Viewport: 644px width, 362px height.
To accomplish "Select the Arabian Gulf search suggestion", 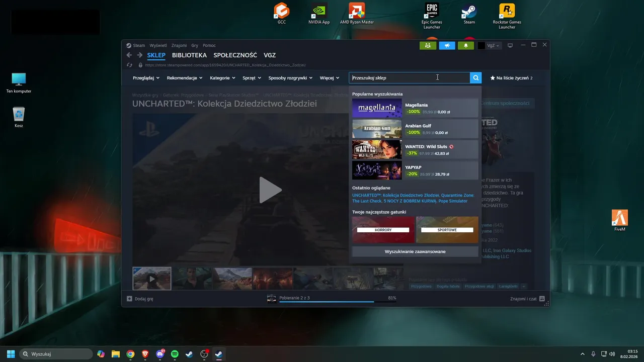I will (x=415, y=129).
